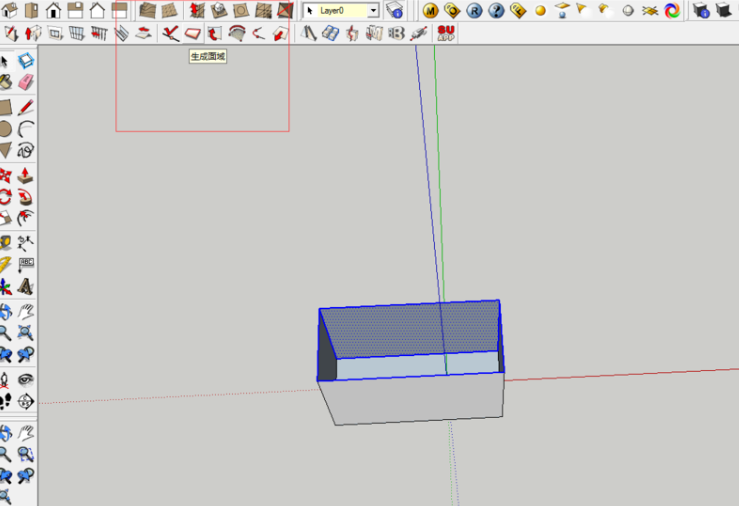Choose the Look Around eye tool

[26, 380]
